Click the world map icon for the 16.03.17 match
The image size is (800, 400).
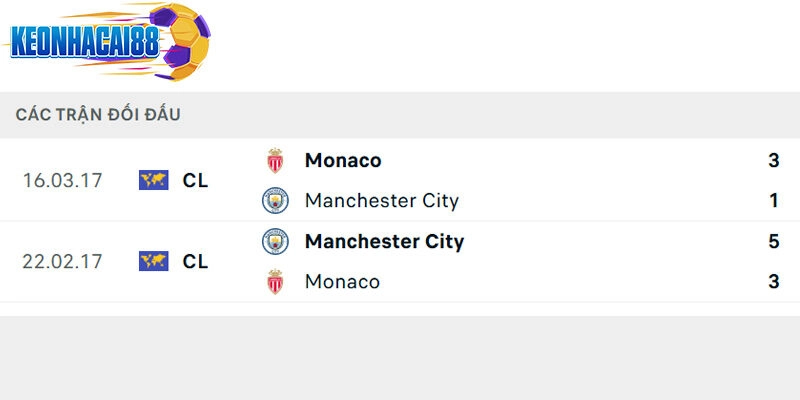point(153,180)
